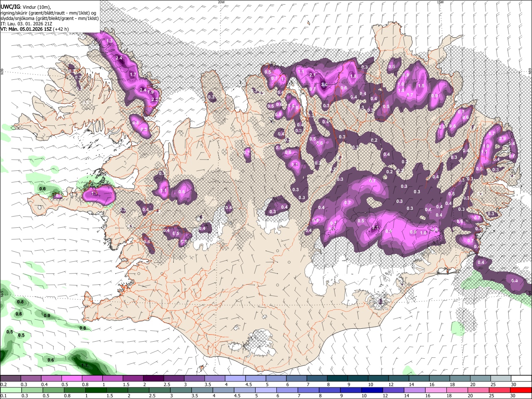Click the '25' label on the snow scale
The width and height of the screenshot is (532, 399).
493,384
